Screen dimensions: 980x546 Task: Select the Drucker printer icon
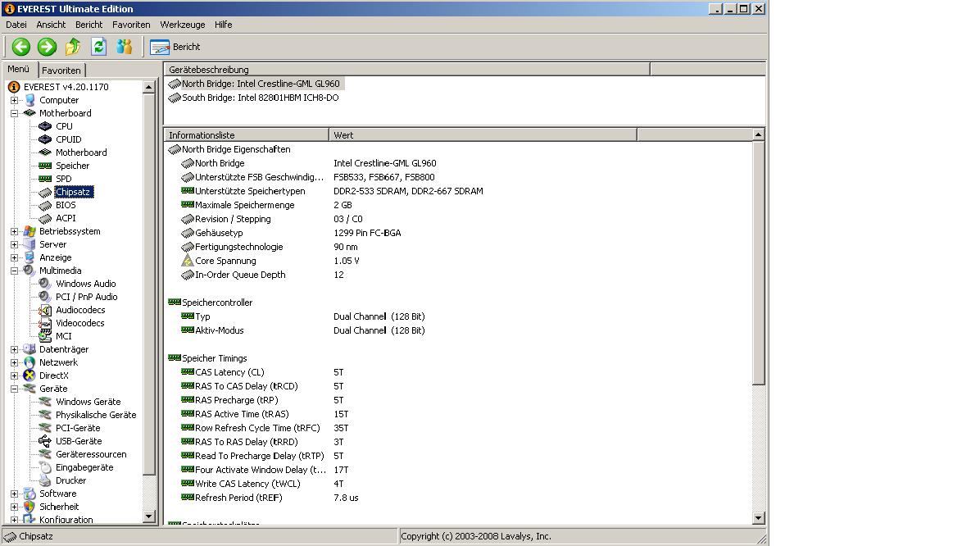click(45, 481)
